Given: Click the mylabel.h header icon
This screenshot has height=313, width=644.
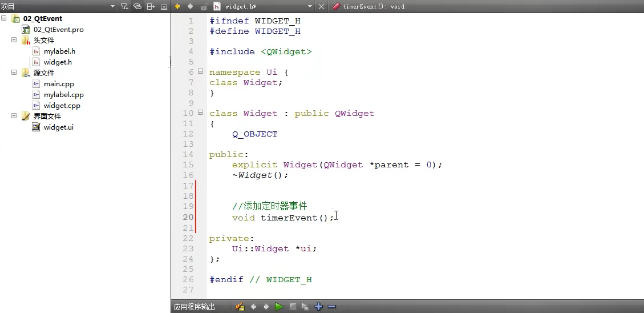Looking at the screenshot, I should click(x=36, y=51).
